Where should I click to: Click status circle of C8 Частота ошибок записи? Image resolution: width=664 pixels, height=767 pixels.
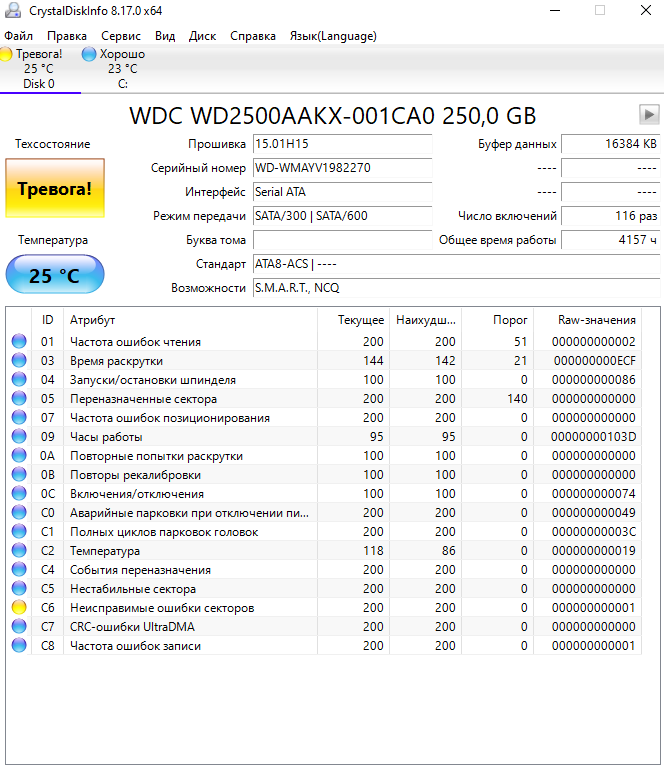19,645
